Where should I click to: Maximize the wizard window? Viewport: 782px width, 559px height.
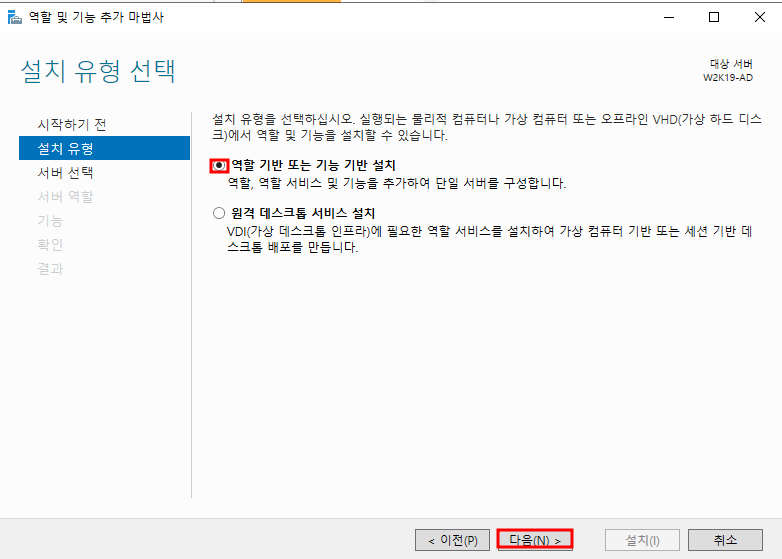714,17
